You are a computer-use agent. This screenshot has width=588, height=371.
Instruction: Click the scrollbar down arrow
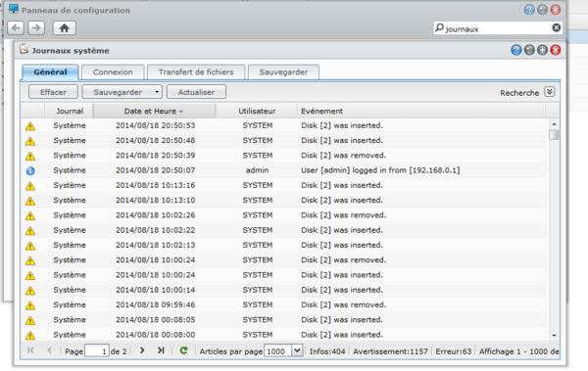tap(554, 336)
